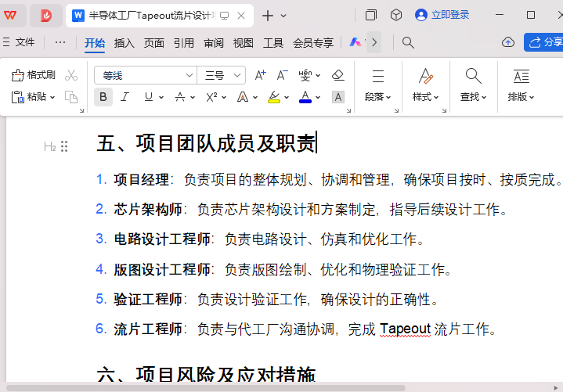The width and height of the screenshot is (563, 392).
Task: Apply the blue font color
Action: point(305,97)
